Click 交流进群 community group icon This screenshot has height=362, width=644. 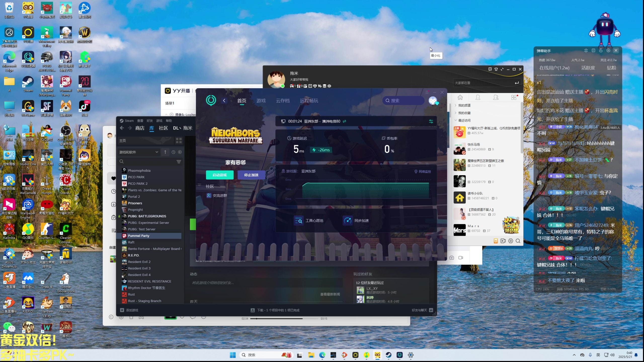pyautogui.click(x=209, y=195)
